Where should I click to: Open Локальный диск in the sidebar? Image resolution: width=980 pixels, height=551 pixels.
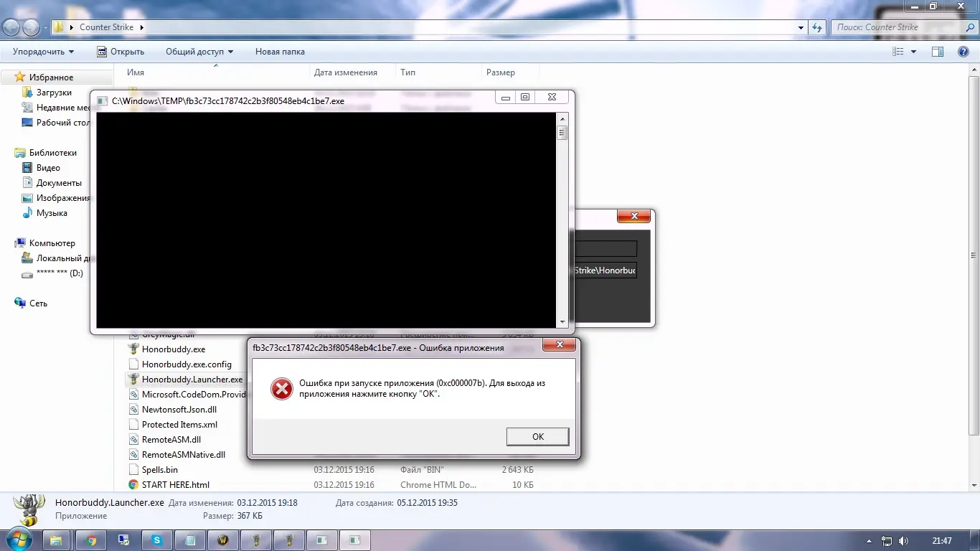tap(62, 258)
